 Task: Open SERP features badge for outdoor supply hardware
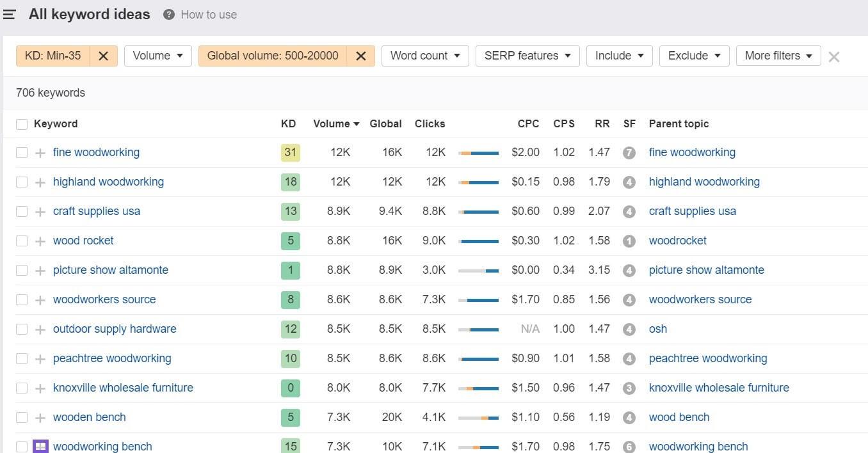click(x=629, y=330)
